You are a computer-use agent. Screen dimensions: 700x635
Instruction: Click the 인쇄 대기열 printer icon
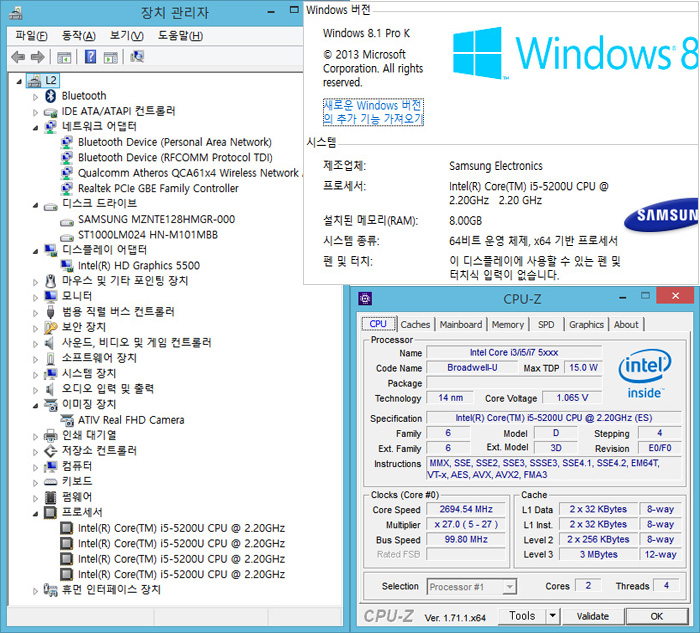click(x=50, y=435)
